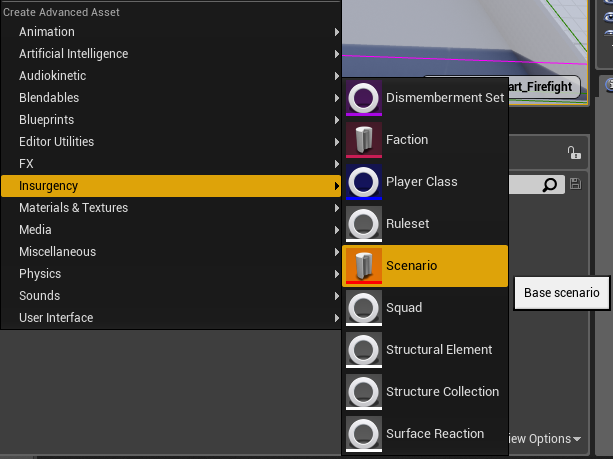Click the Structural Element asset icon
The image size is (613, 459).
pos(364,350)
